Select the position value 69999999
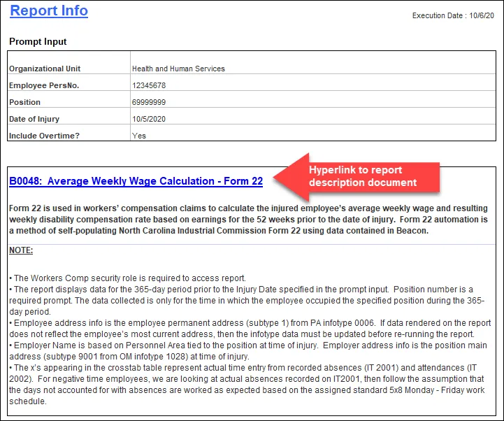This screenshot has height=421, width=504. coord(149,102)
